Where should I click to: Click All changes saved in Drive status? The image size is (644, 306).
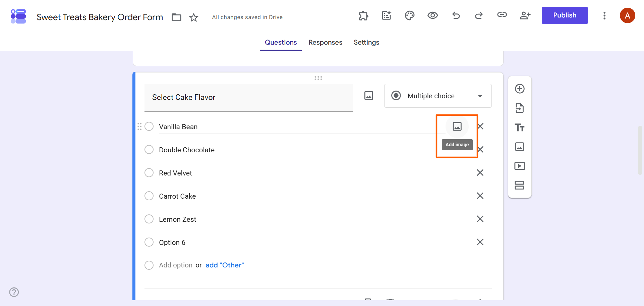click(247, 17)
